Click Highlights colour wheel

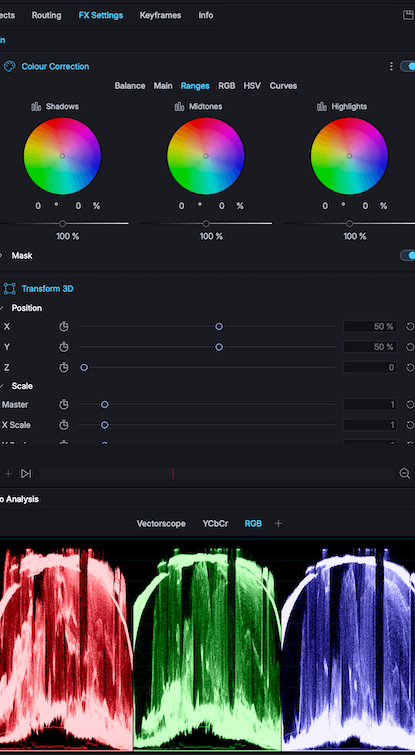[349, 156]
